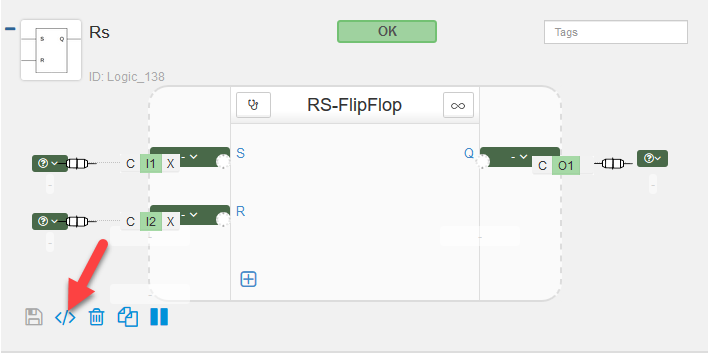715x363 pixels.
Task: Toggle the C option on output O1
Action: [542, 166]
